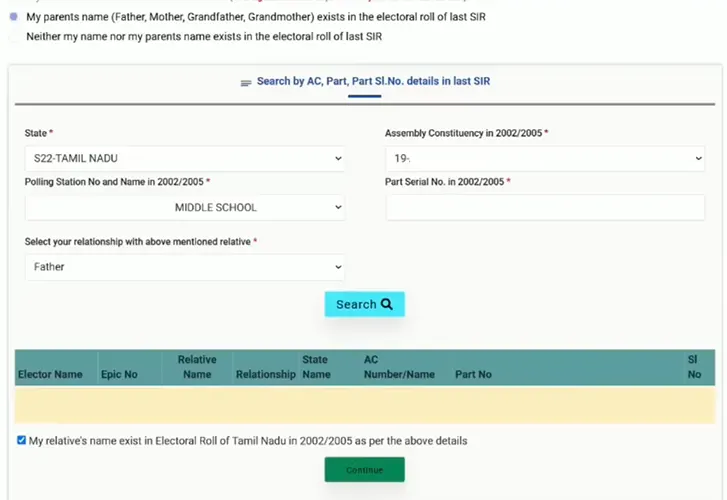The height and width of the screenshot is (500, 727).
Task: Click the AC Number/Name column header
Action: [399, 367]
